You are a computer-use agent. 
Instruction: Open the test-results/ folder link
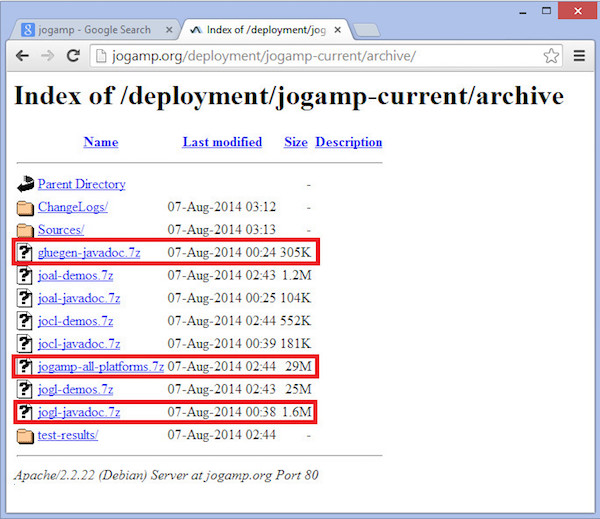click(68, 435)
